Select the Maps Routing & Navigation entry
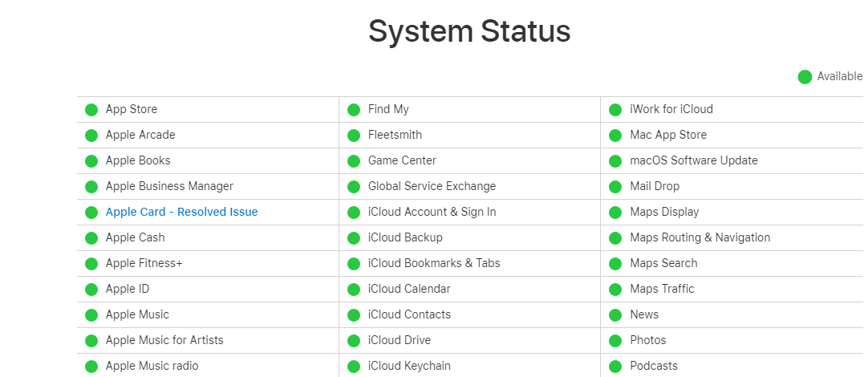This screenshot has height=377, width=868. coord(700,237)
